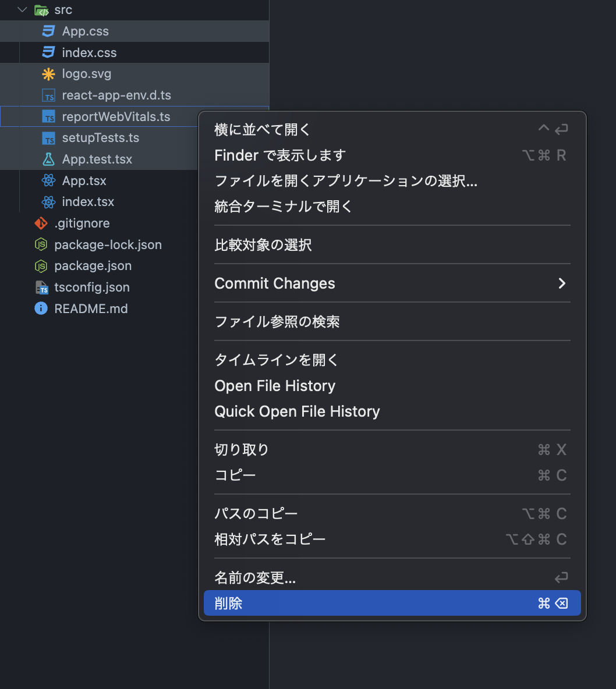Image resolution: width=616 pixels, height=689 pixels.
Task: Choose Quick Open File History
Action: [x=392, y=411]
